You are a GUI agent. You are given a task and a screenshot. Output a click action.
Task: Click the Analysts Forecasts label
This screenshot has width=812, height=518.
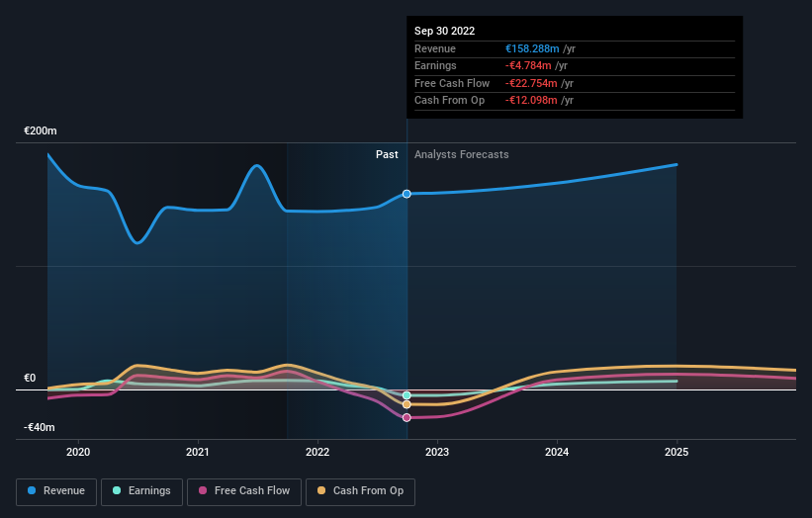click(462, 154)
